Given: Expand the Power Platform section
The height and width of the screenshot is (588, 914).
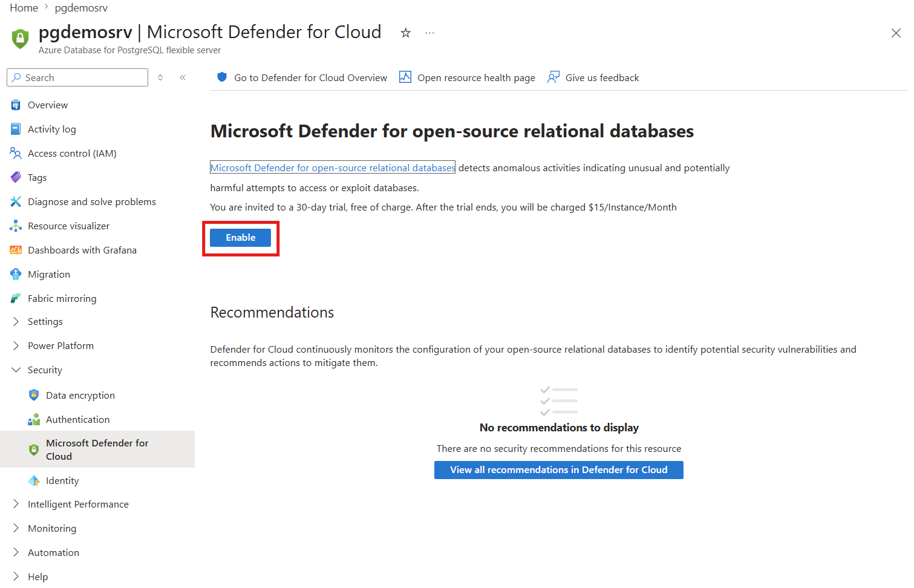Looking at the screenshot, I should pyautogui.click(x=16, y=346).
